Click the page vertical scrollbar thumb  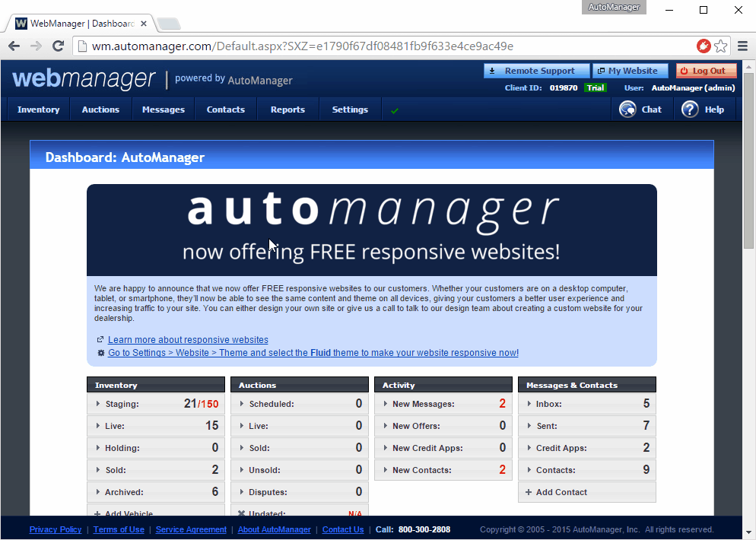click(x=748, y=160)
